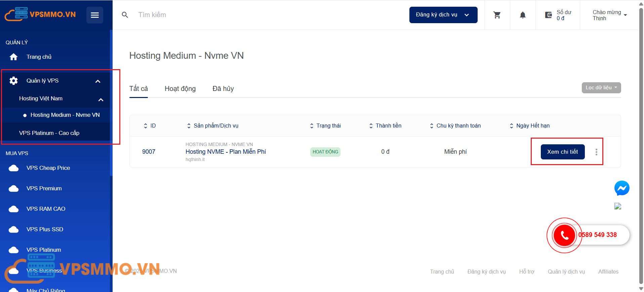Sort table by ID column
This screenshot has width=644, height=292.
pos(150,126)
